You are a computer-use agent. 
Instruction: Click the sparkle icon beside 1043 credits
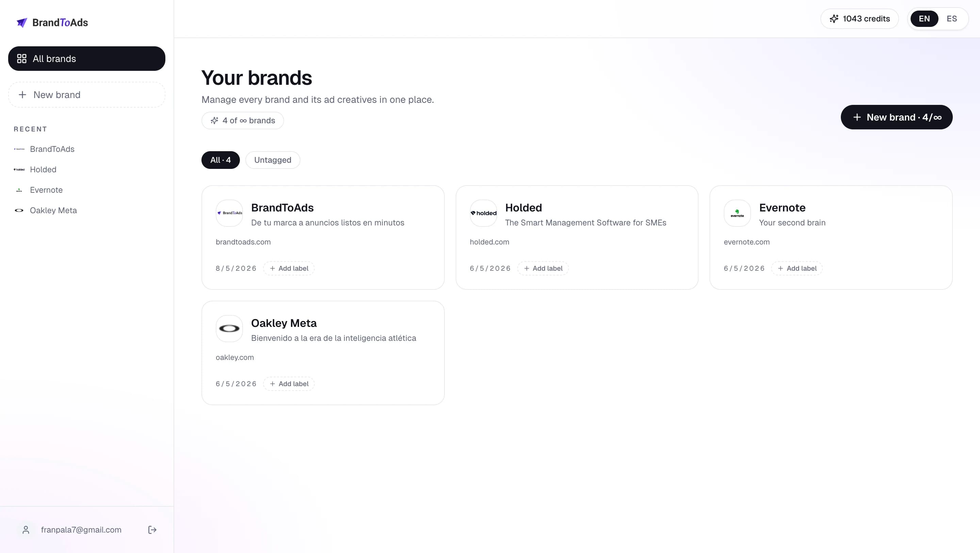(834, 19)
